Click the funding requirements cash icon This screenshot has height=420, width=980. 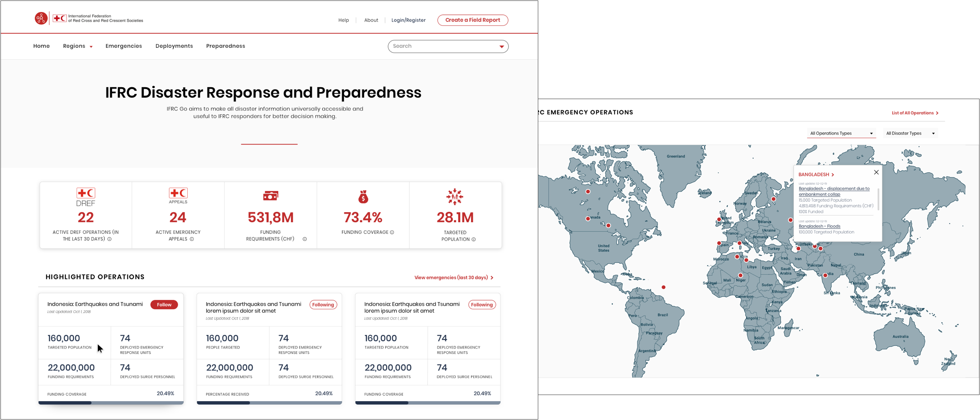271,196
